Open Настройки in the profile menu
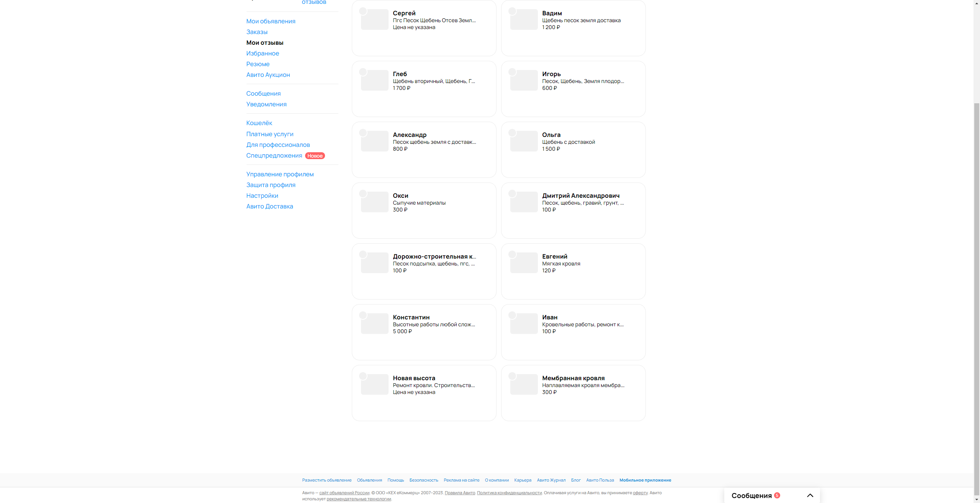 pos(262,195)
